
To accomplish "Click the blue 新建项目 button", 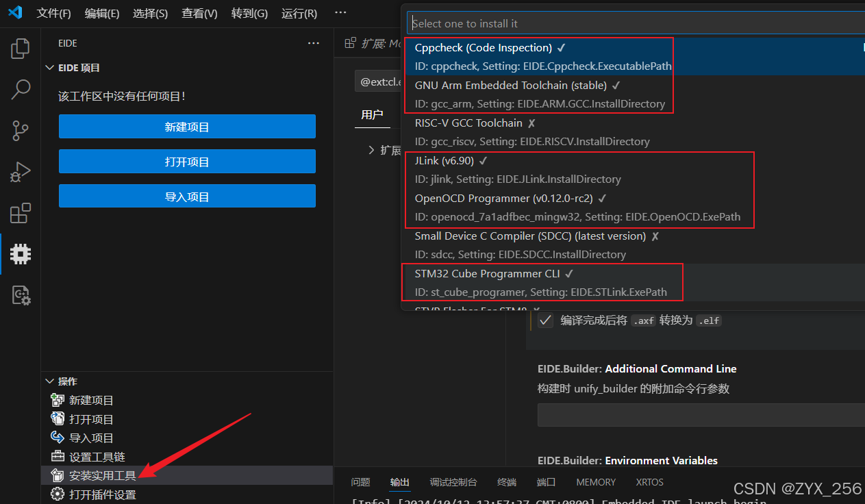I will 187,127.
